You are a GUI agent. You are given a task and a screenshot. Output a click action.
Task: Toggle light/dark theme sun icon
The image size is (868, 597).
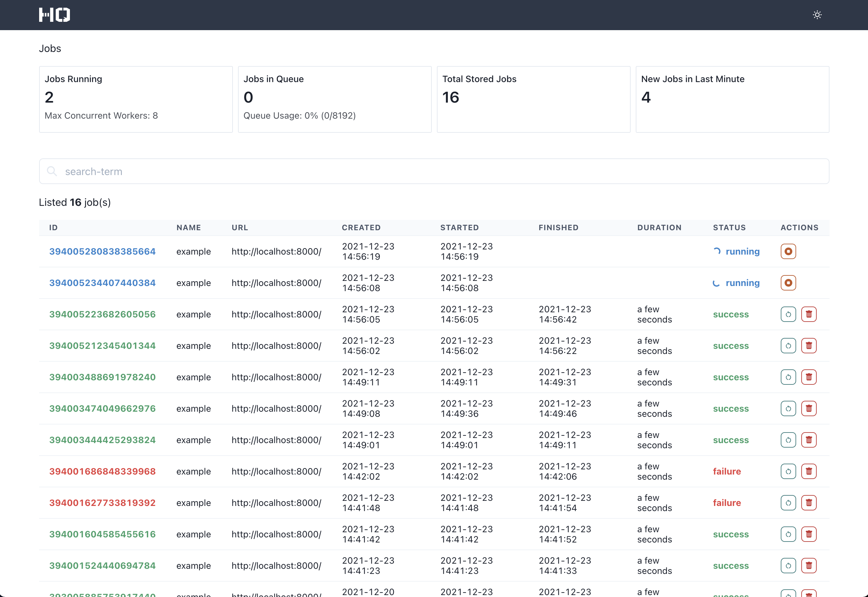click(817, 15)
